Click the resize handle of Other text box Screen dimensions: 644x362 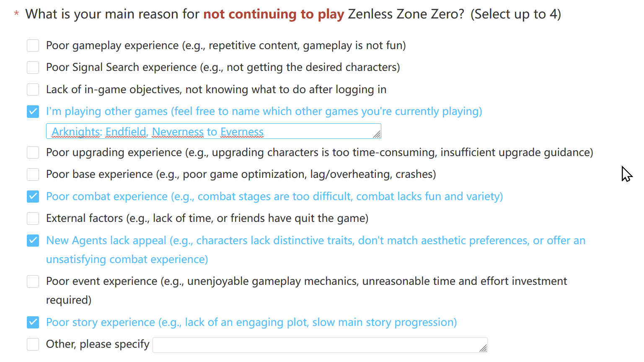tap(484, 348)
